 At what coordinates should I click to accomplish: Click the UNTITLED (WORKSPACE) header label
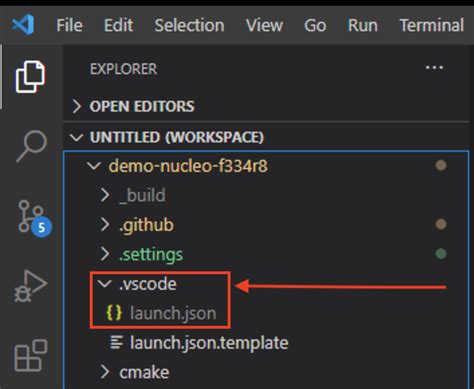(177, 137)
